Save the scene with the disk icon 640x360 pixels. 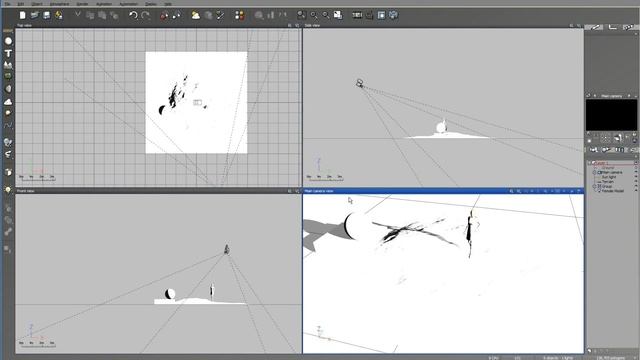[47, 15]
